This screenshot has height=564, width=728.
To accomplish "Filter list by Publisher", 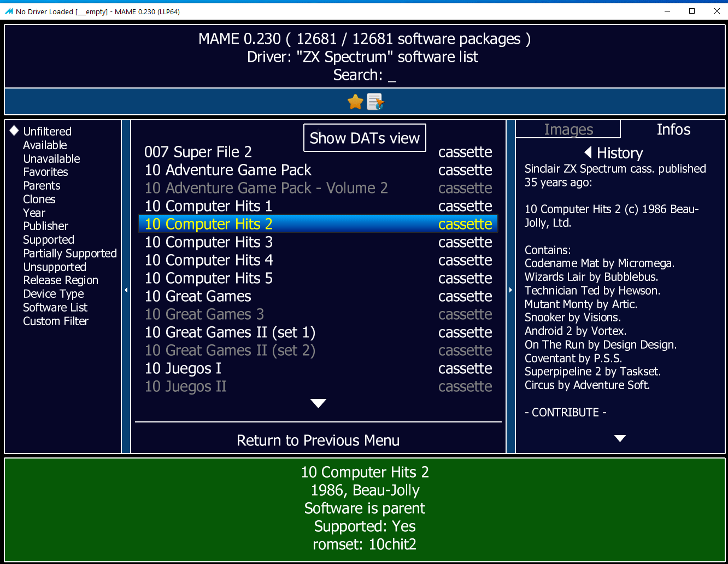I will pyautogui.click(x=46, y=226).
